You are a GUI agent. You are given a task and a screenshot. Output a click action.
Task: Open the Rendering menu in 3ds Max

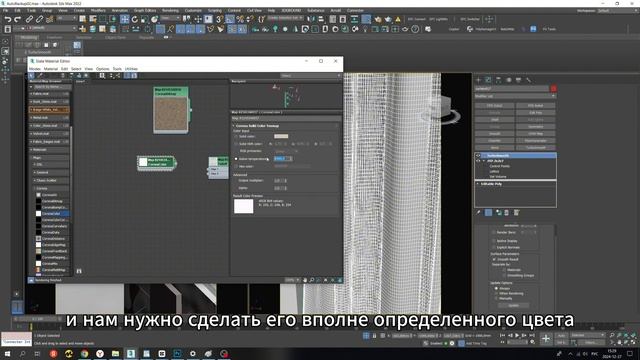pos(170,10)
